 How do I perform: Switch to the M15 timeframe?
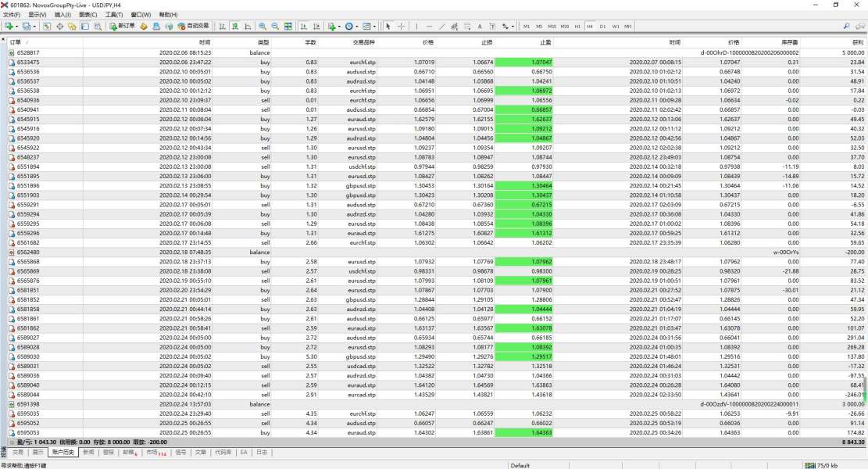coord(552,26)
